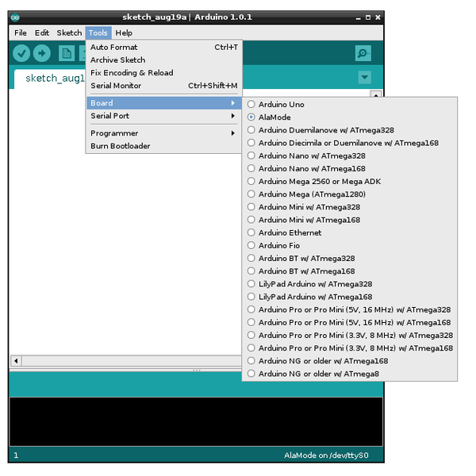The height and width of the screenshot is (476, 476).
Task: Select Arduino Diecimila or Duemilanove ATmega168
Action: coord(349,143)
